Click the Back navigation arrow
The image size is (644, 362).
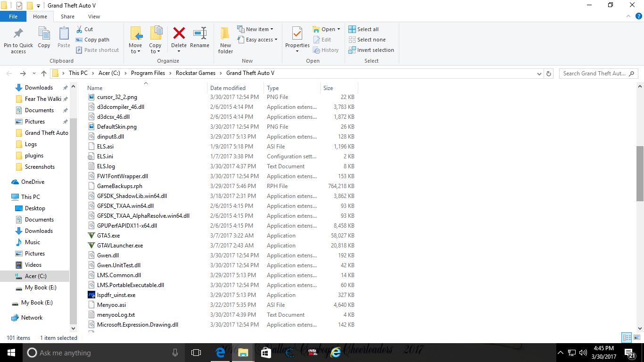(x=9, y=74)
